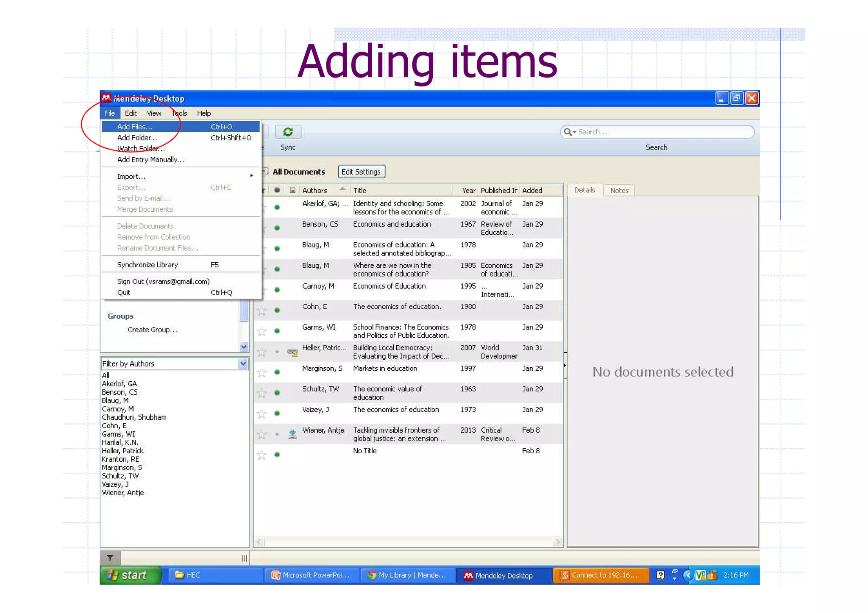Click the All Documents collection icon
This screenshot has width=868, height=613.
pyautogui.click(x=265, y=172)
